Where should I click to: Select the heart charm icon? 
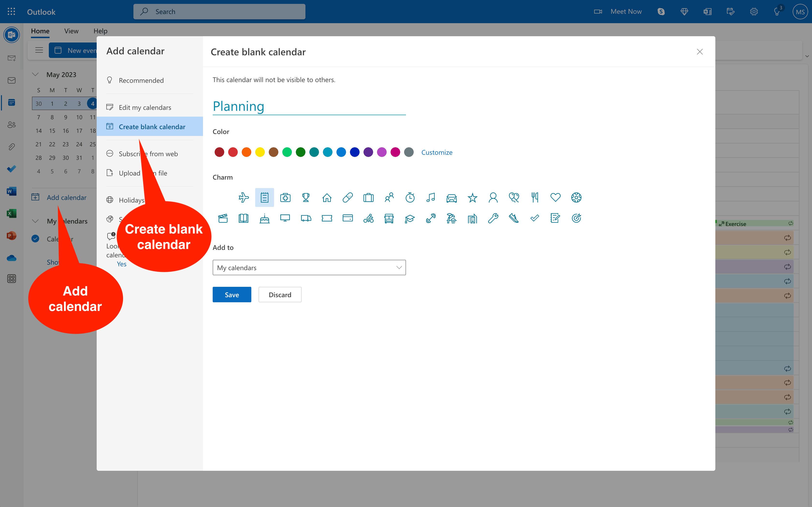click(x=556, y=197)
